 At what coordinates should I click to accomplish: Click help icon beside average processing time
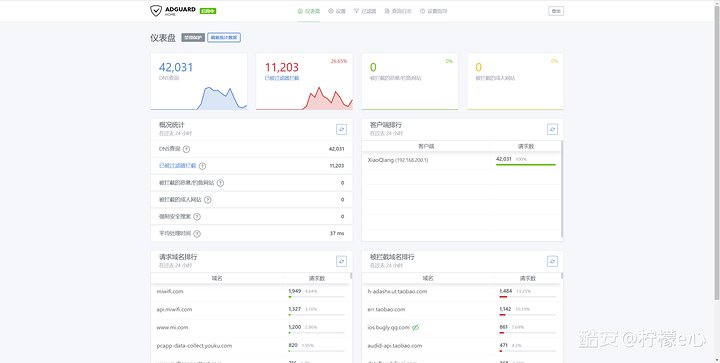197,234
